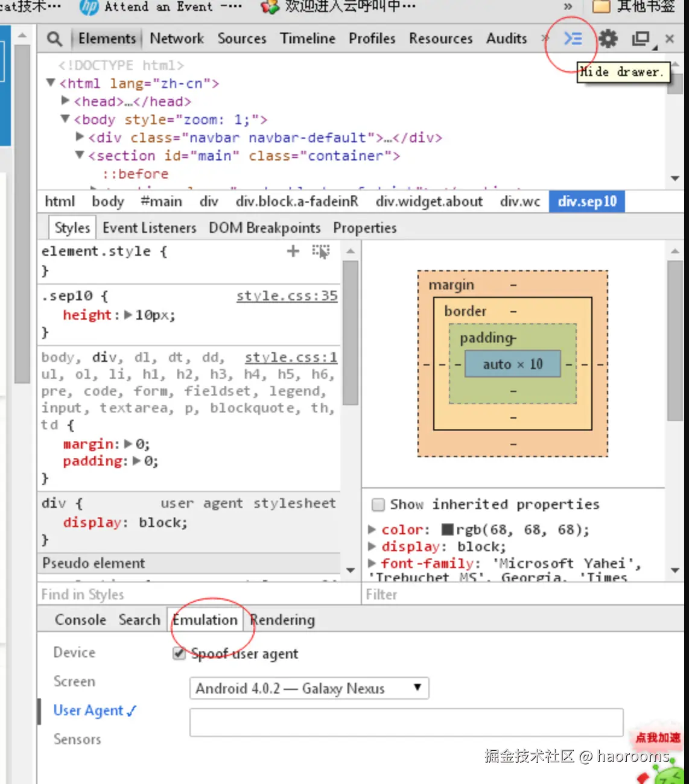Click div.widget.about breadcrumb
689x784 pixels.
point(429,201)
